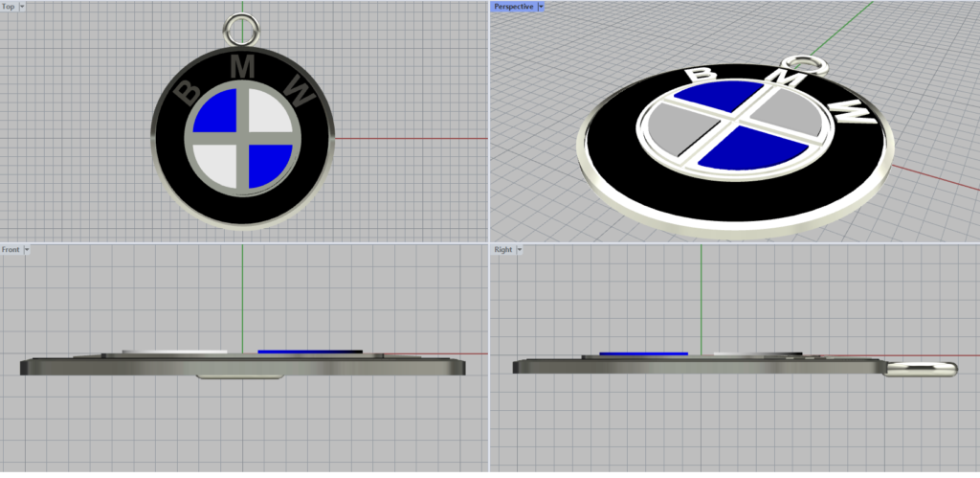The width and height of the screenshot is (980, 478).
Task: Select the Front viewport title label
Action: tap(11, 249)
